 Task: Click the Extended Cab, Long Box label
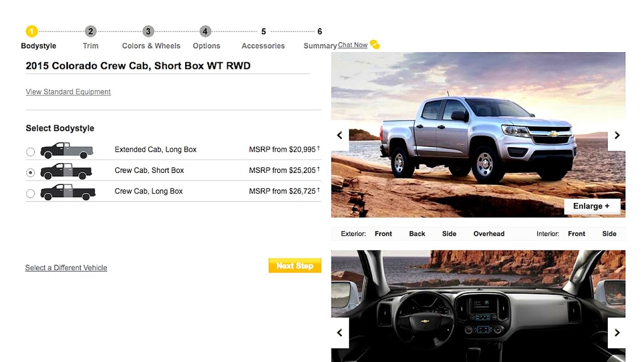point(155,149)
